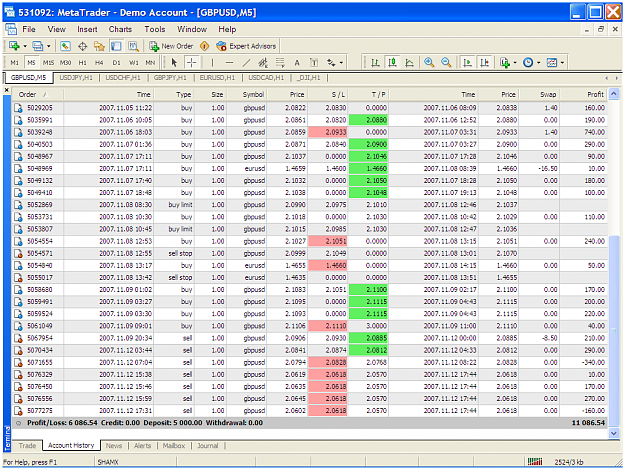Switch to the EURUSD,H1 chart tab
Viewport: 625px width, 470px height.
pyautogui.click(x=217, y=78)
